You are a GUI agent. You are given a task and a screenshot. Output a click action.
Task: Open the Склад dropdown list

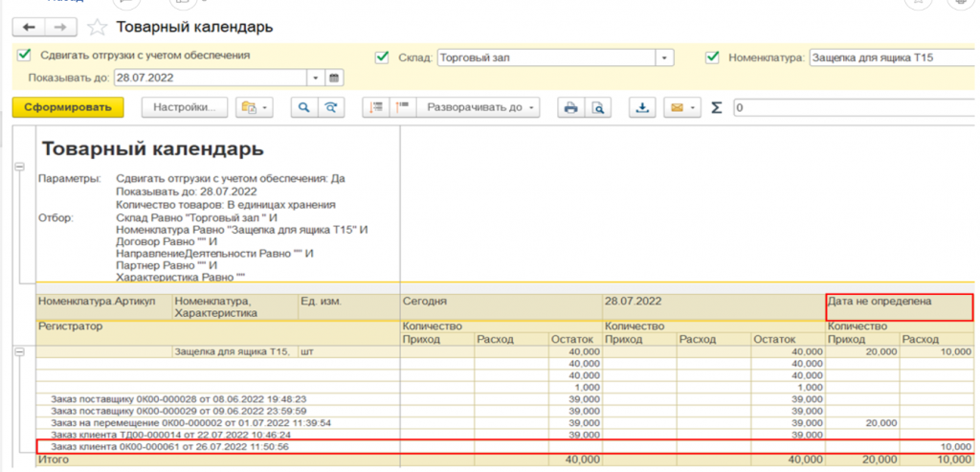coord(664,57)
